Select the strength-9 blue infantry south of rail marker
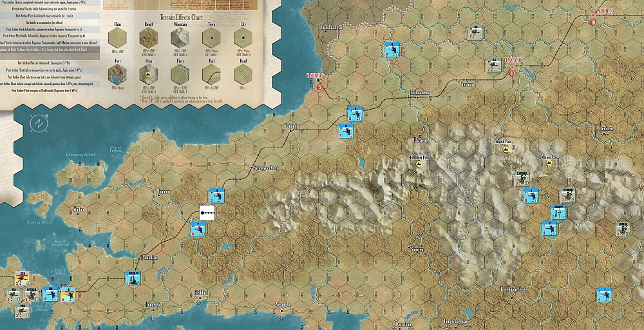Image resolution: width=644 pixels, height=330 pixels. pyautogui.click(x=198, y=229)
